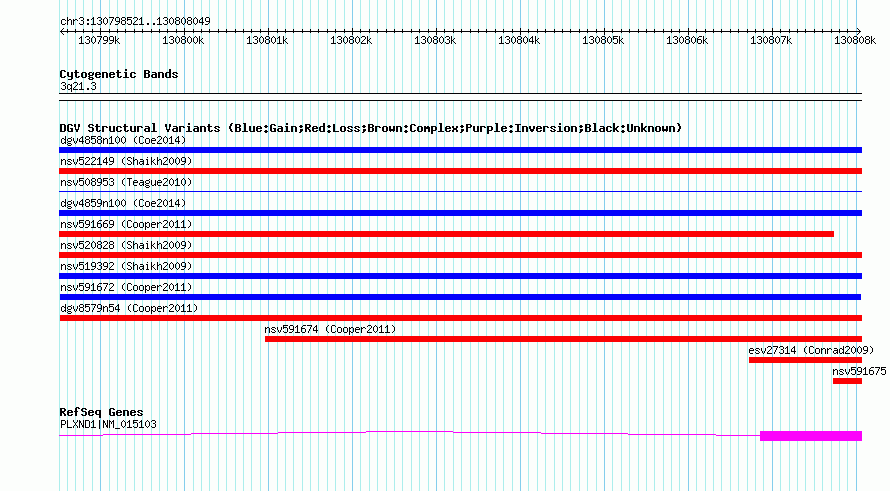Image resolution: width=890 pixels, height=491 pixels.
Task: Click the red bar under nsv591674
Action: (563, 339)
